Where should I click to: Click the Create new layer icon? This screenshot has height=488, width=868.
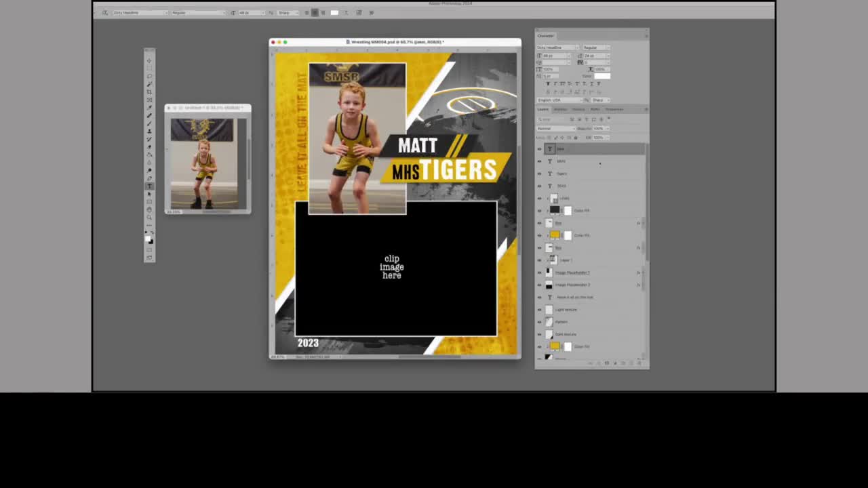point(631,363)
